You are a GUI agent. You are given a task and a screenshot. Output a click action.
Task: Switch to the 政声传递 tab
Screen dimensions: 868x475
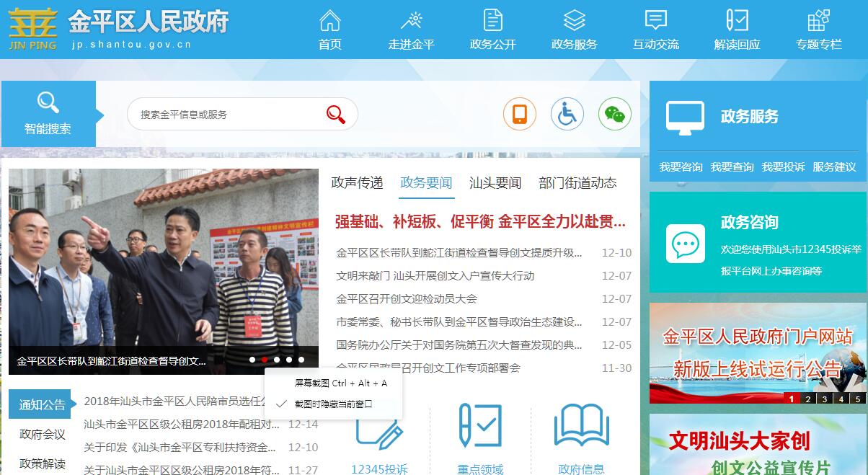coord(357,183)
